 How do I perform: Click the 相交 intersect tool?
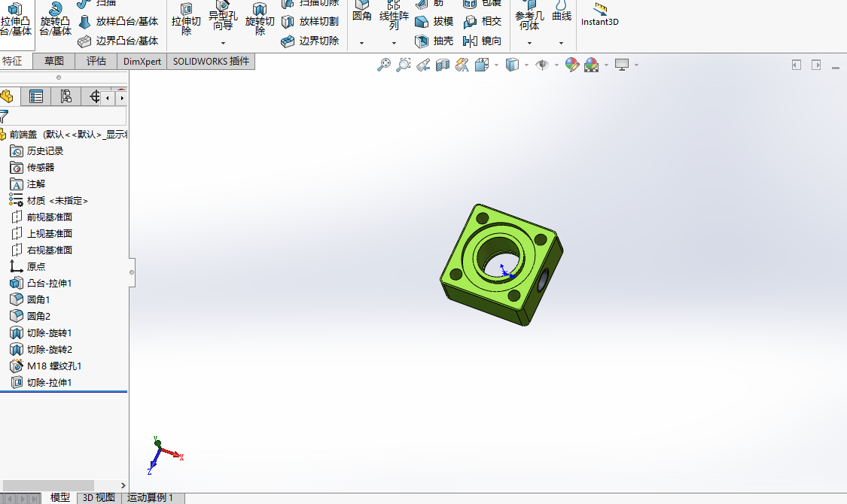tap(483, 22)
